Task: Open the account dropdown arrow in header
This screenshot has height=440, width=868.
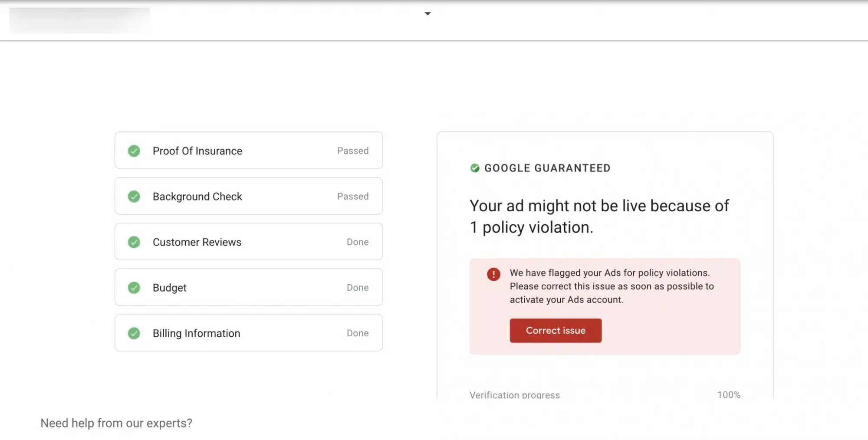Action: point(427,13)
